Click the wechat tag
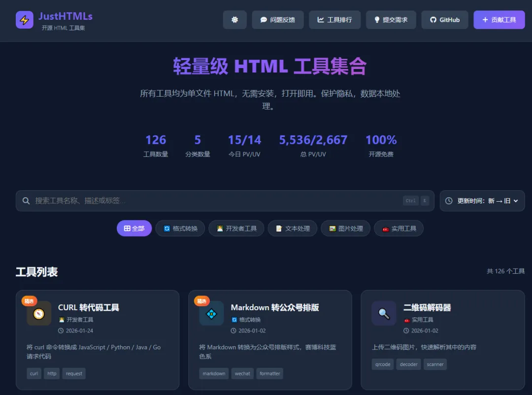 point(242,373)
